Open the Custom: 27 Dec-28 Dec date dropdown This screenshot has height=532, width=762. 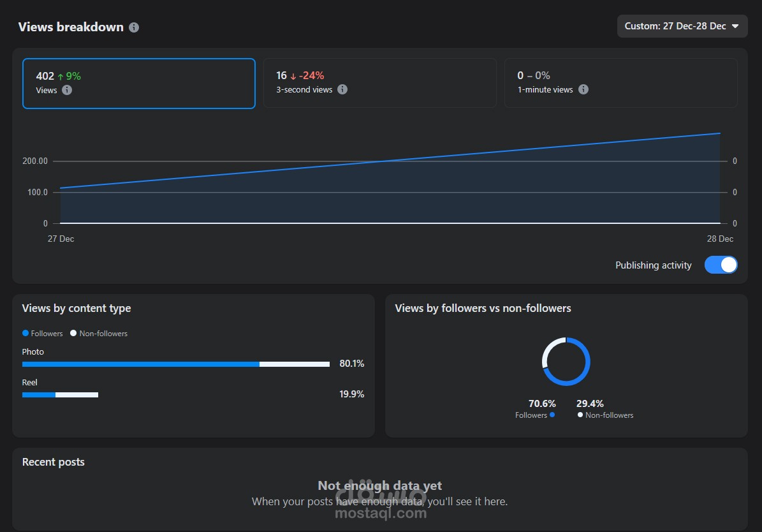(682, 26)
